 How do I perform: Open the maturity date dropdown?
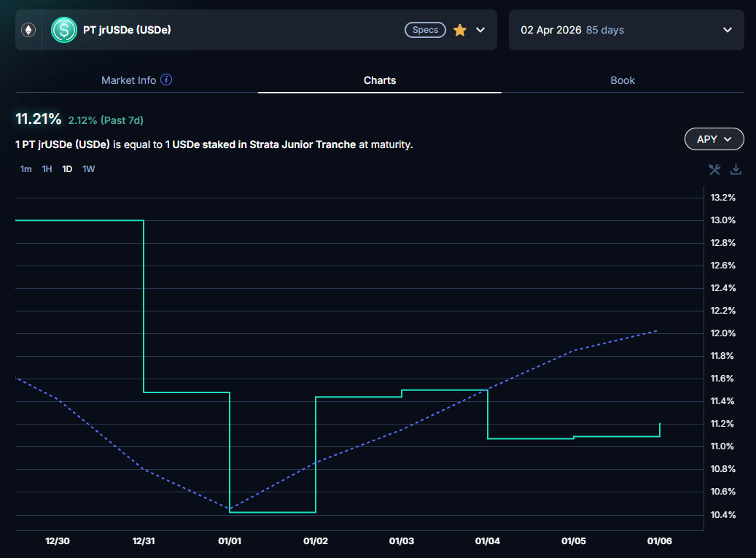coord(626,30)
